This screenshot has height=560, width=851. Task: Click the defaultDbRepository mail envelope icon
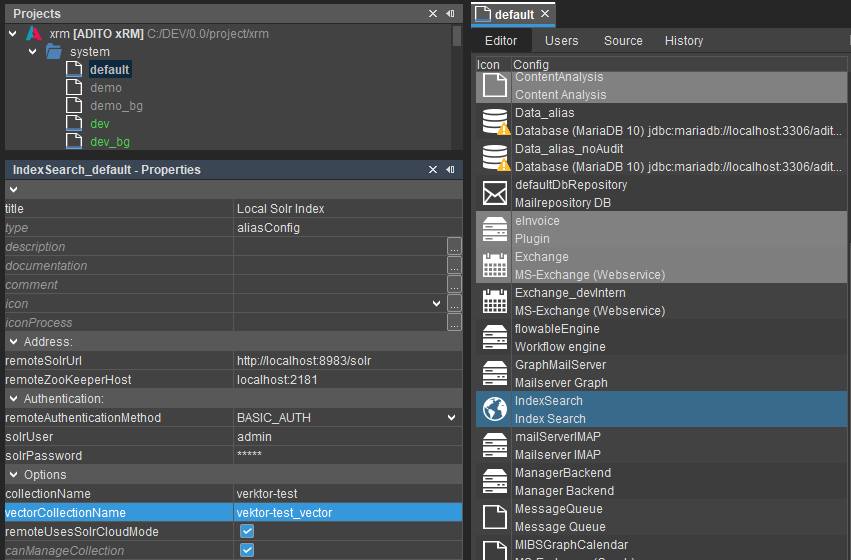click(x=494, y=193)
